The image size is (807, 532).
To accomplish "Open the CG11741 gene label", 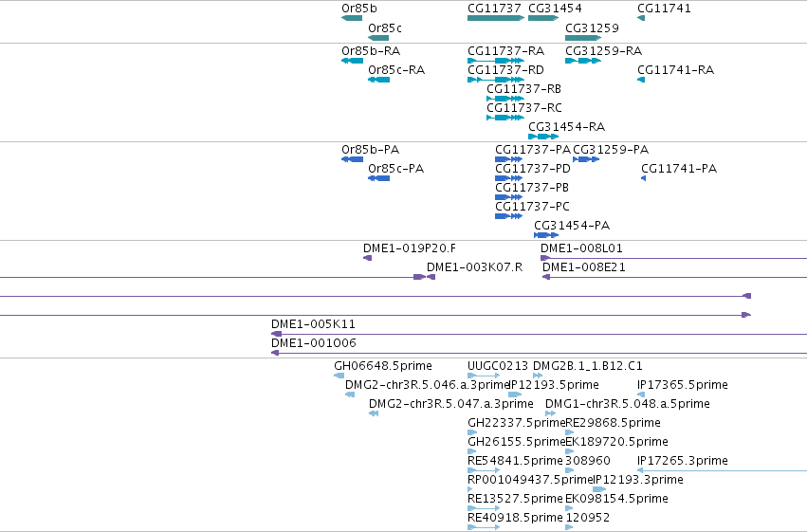I will coord(664,9).
